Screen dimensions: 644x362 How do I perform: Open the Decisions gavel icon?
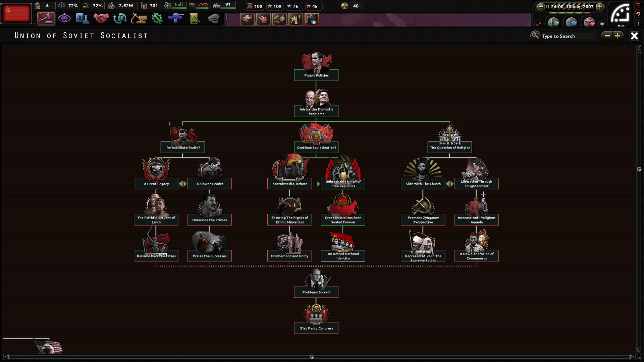click(x=46, y=18)
